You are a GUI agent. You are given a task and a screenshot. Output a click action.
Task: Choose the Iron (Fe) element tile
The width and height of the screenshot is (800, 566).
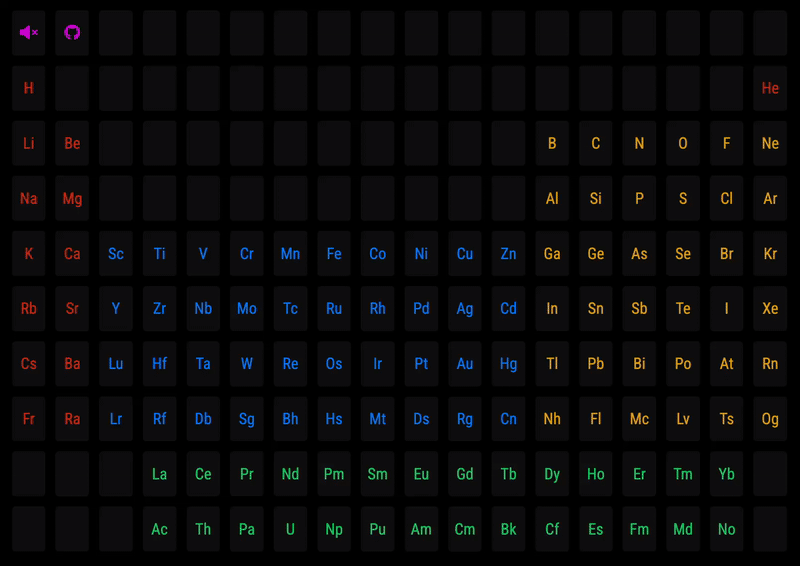[x=334, y=254]
